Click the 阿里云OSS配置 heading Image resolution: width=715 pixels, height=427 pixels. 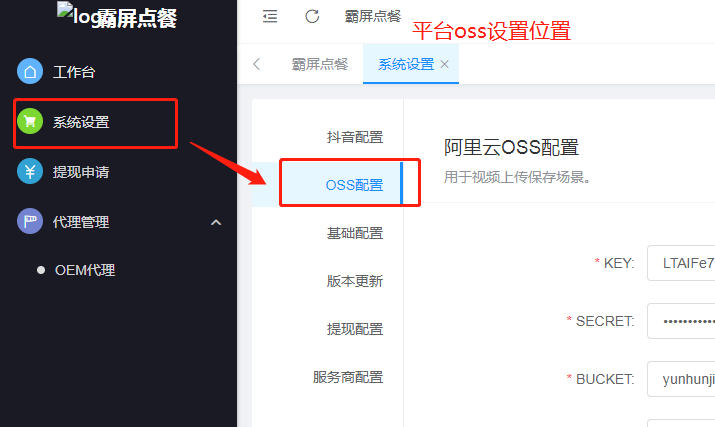511,148
